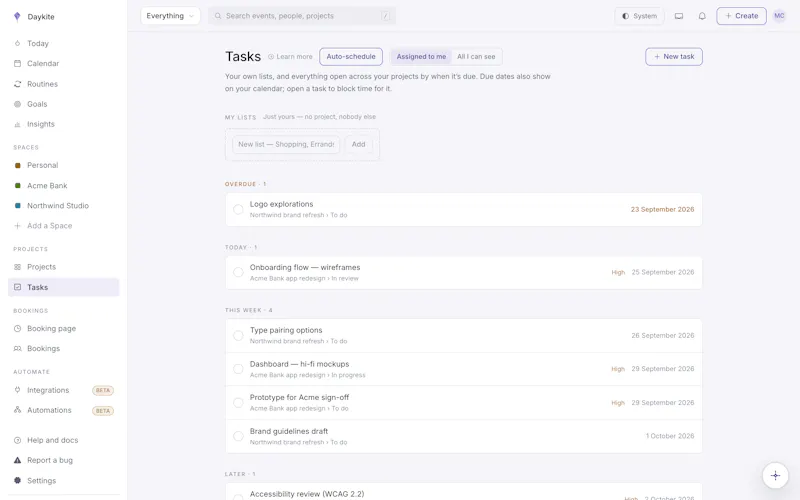Click the 26 September 2026 due date

tap(663, 336)
